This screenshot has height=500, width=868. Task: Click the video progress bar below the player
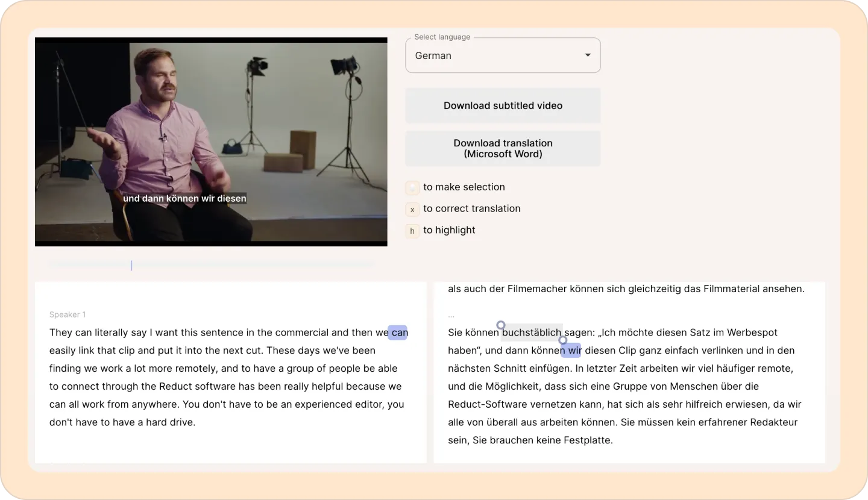(211, 264)
